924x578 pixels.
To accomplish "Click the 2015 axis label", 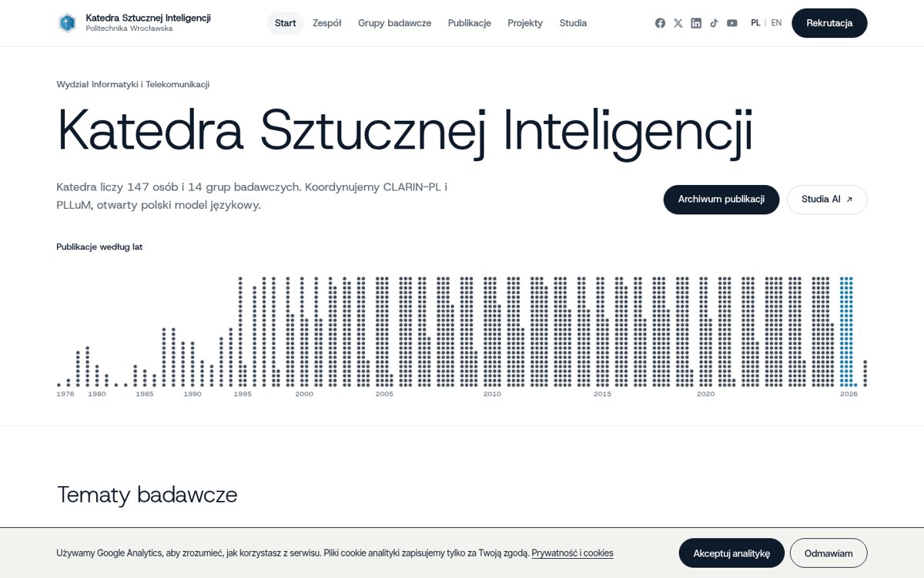I will 602,394.
